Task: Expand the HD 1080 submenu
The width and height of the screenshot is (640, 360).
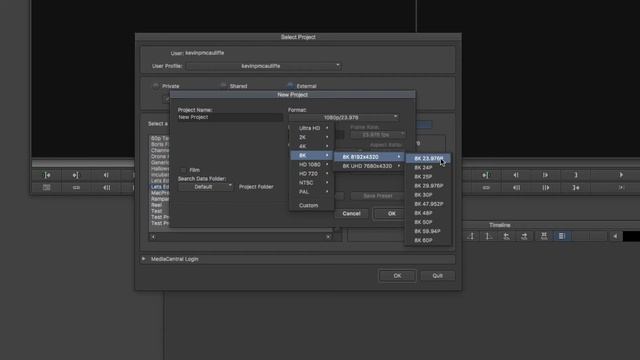Action: coord(312,164)
